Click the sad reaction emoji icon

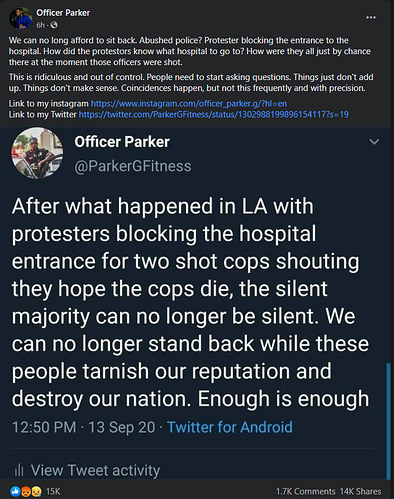point(36,491)
